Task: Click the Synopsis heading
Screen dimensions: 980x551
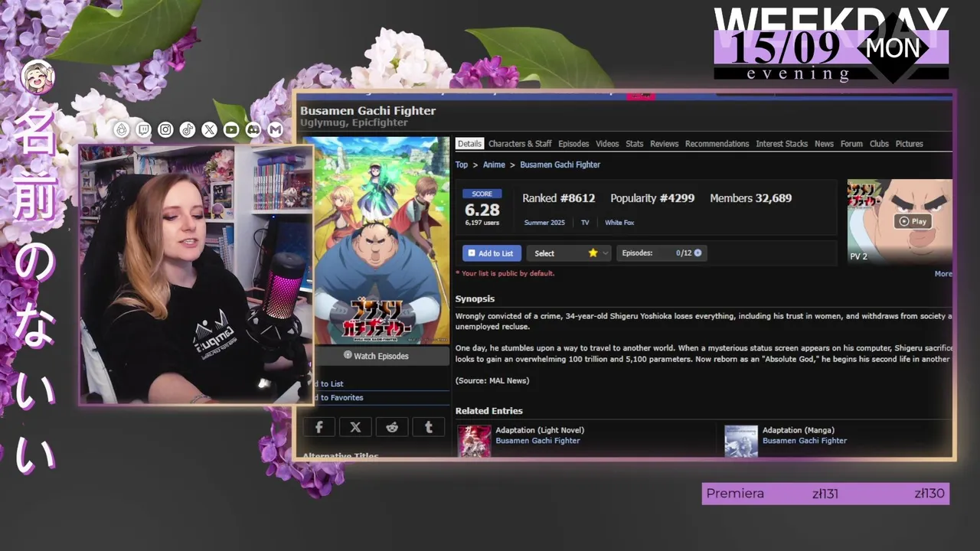Action: tap(475, 299)
